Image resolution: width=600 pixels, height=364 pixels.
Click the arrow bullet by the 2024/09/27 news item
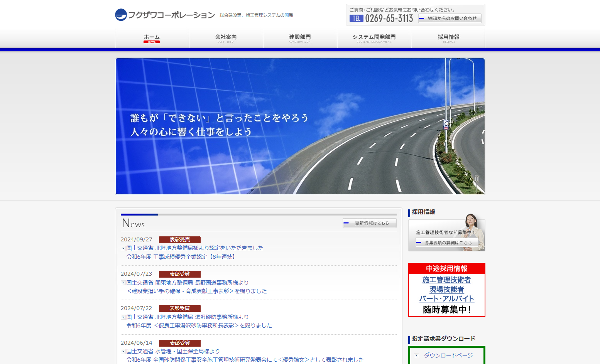coord(123,248)
